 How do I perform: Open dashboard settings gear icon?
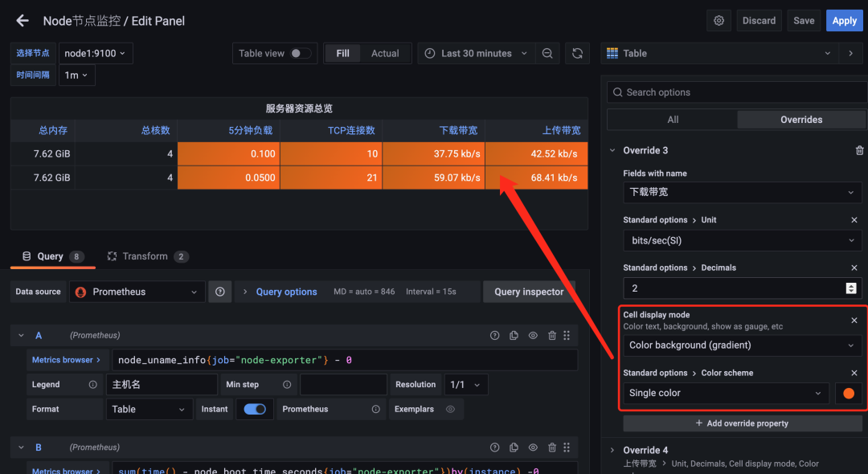point(719,20)
